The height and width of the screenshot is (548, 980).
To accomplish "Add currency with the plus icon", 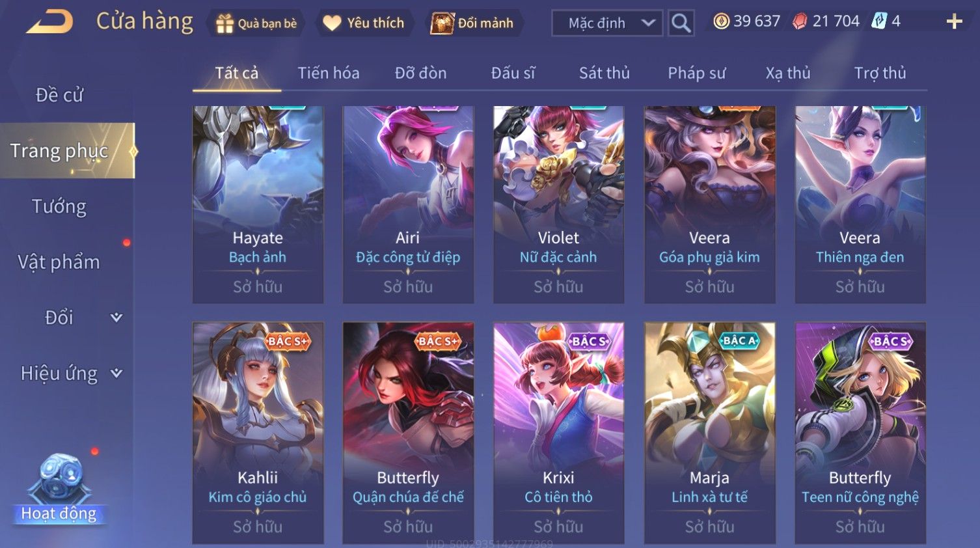I will 954,21.
